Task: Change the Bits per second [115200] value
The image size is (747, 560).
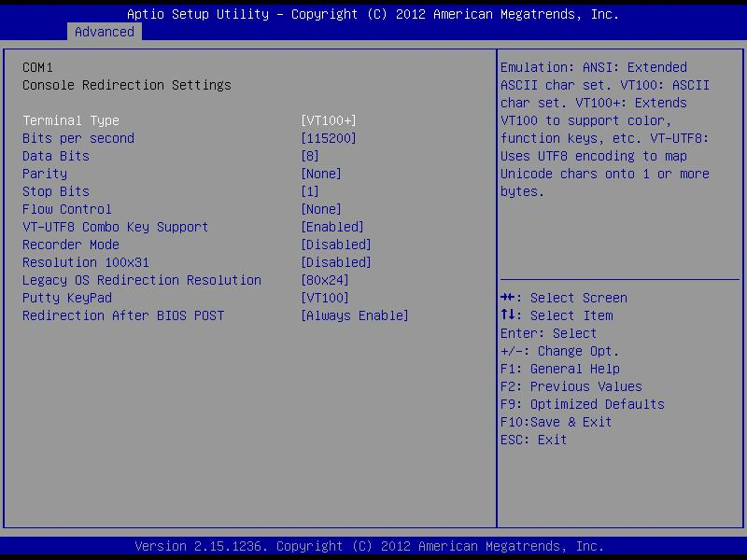Action: [328, 138]
